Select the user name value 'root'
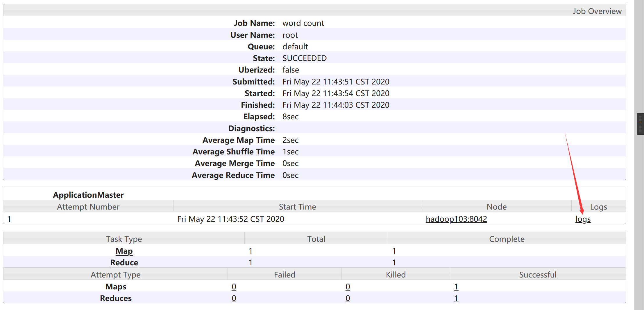The width and height of the screenshot is (644, 310). (x=290, y=35)
